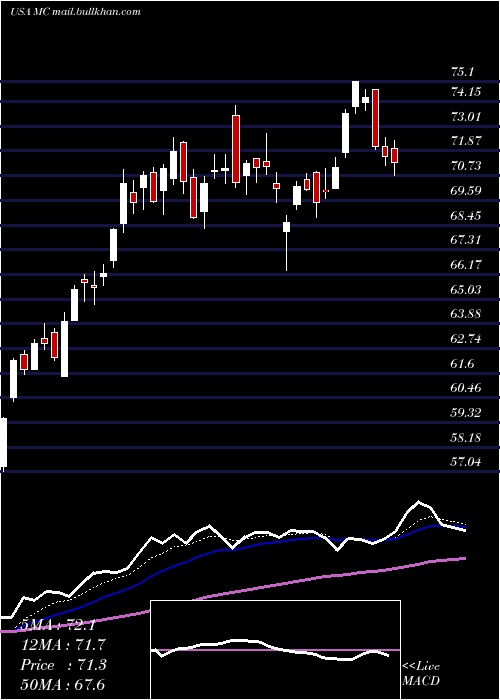Screen dimensions: 500x700
Task: Click the 57.04 price axis label
Action: (x=466, y=462)
